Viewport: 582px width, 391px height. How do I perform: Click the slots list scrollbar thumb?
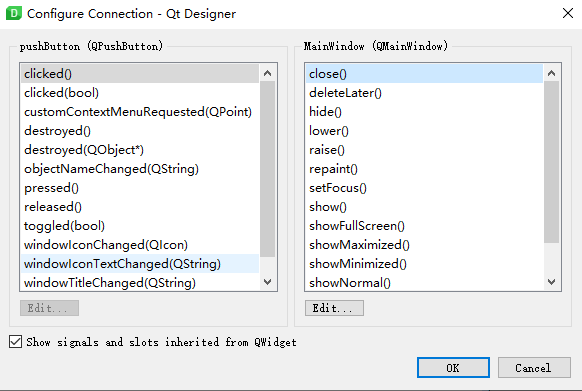click(552, 162)
